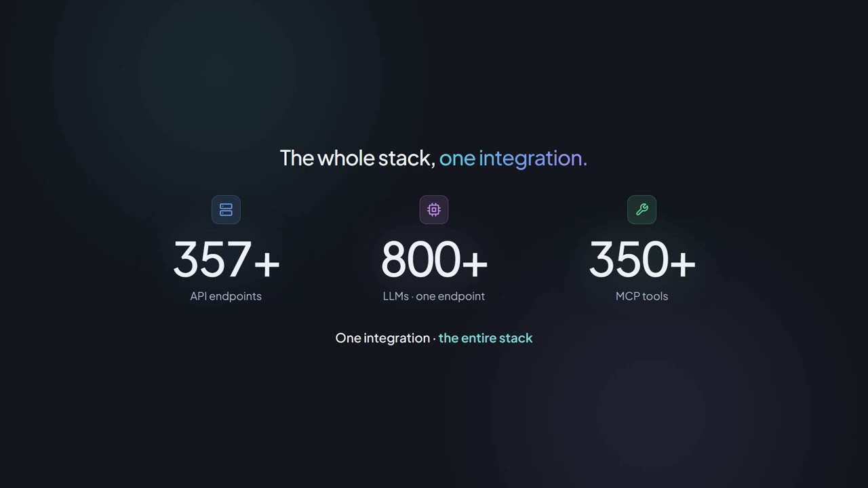Select the 357+ statistic number
Image resolution: width=868 pixels, height=488 pixels.
(226, 260)
